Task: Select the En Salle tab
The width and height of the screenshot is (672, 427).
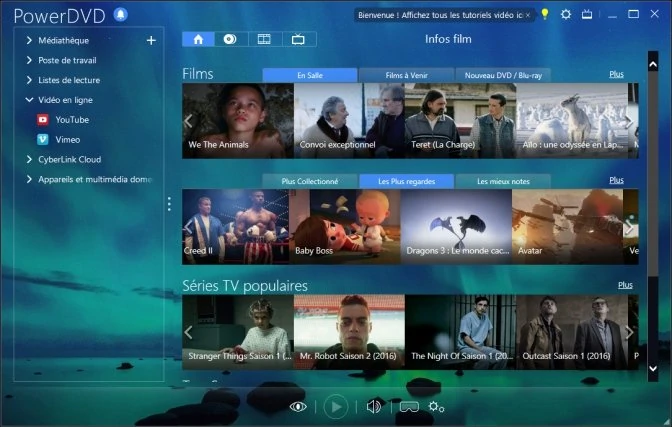Action: coord(310,75)
